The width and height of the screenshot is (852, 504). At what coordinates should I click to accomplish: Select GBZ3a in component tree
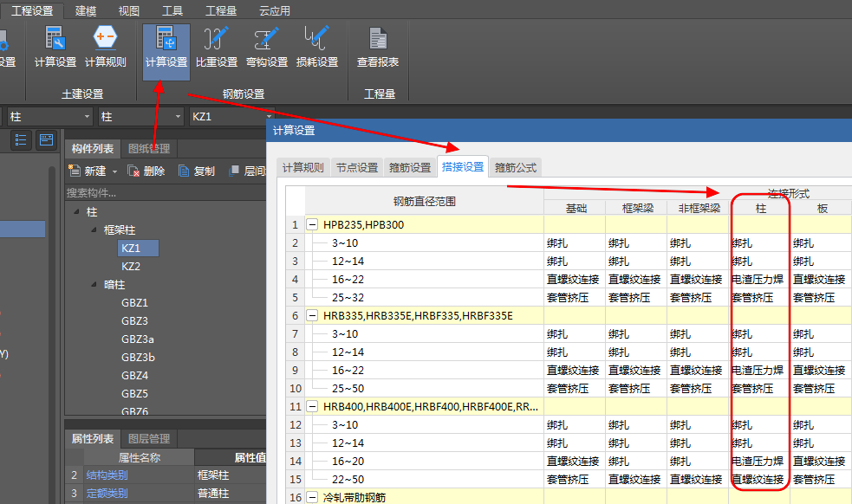[x=138, y=339]
